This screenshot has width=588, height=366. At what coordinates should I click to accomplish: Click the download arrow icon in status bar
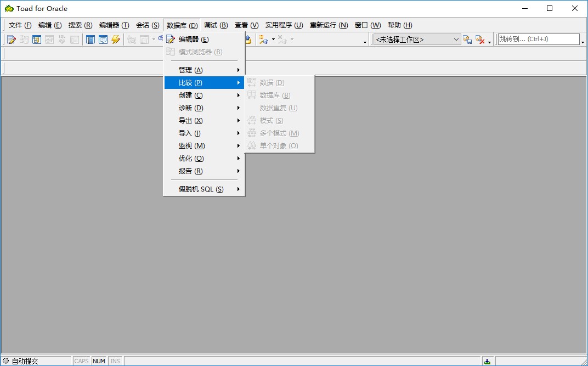click(488, 361)
